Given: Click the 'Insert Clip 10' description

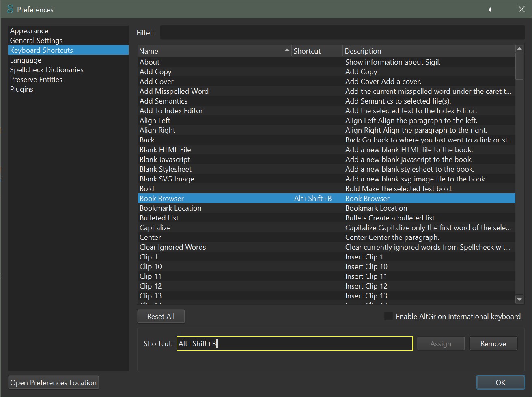Looking at the screenshot, I should pos(366,267).
